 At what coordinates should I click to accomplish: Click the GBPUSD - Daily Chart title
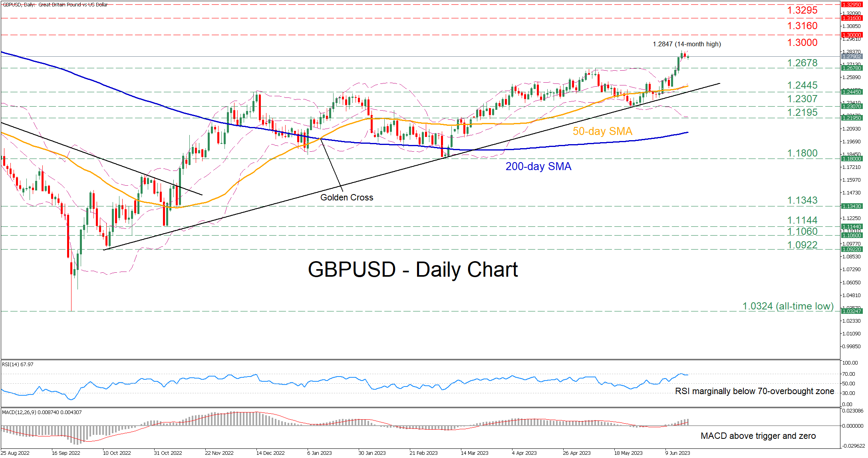413,270
